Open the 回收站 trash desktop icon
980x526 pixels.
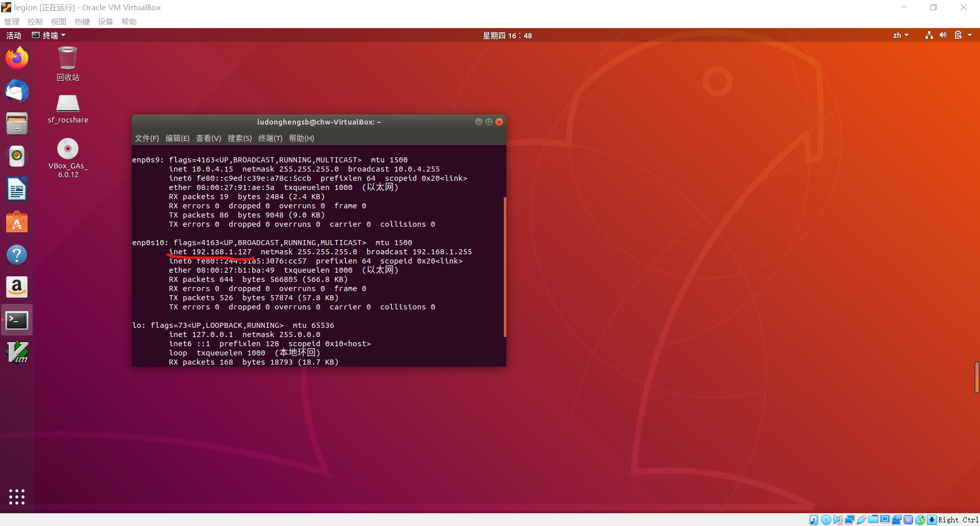click(68, 64)
